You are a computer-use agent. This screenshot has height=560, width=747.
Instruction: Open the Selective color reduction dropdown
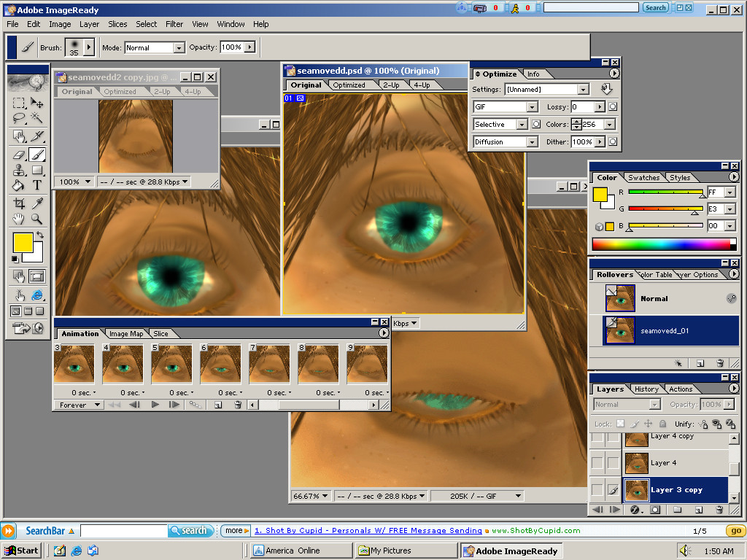[x=522, y=124]
